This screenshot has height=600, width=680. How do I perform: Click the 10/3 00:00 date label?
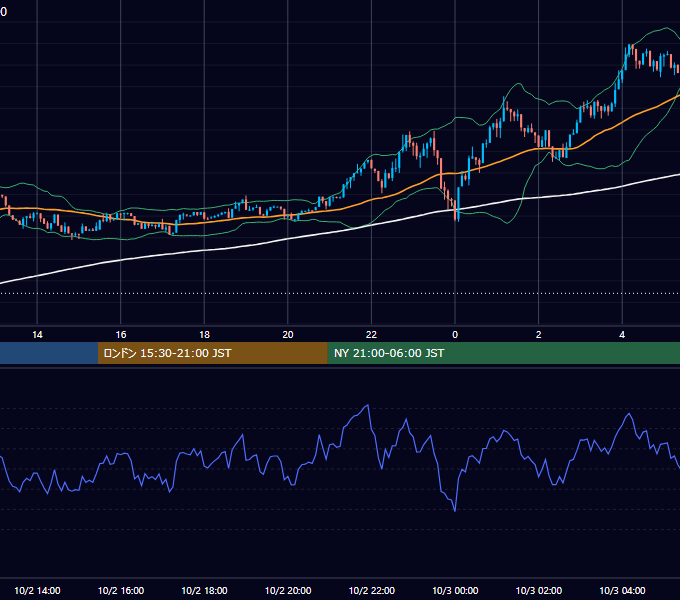455,590
